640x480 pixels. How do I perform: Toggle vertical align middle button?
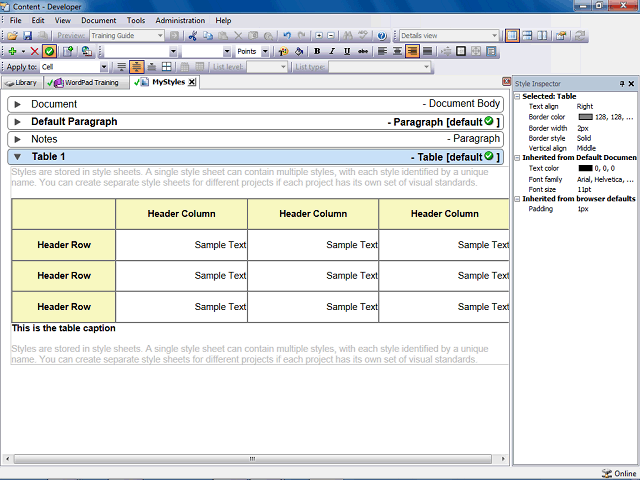pyautogui.click(x=136, y=67)
